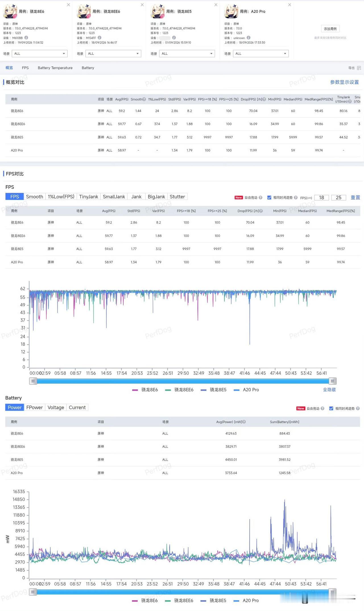Screen dimensions: 364x611
Task: Open the 场景 dropdown for 骁龙8EE6
Action: point(113,54)
